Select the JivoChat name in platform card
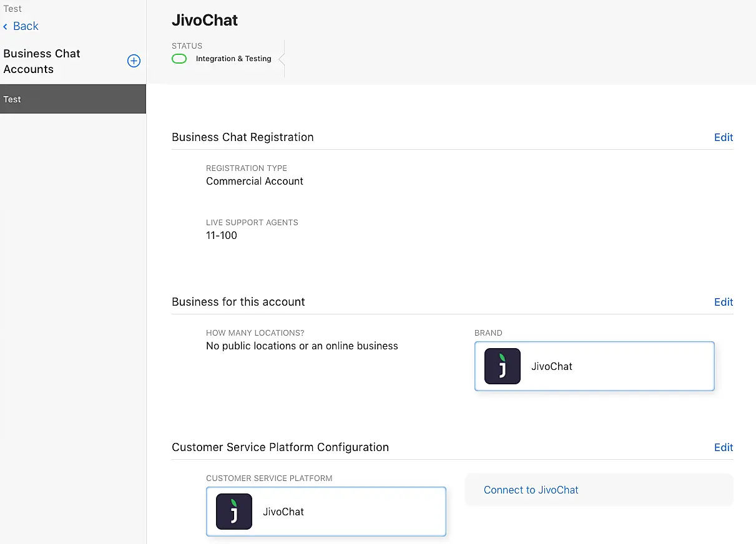Image resolution: width=756 pixels, height=544 pixels. (283, 512)
